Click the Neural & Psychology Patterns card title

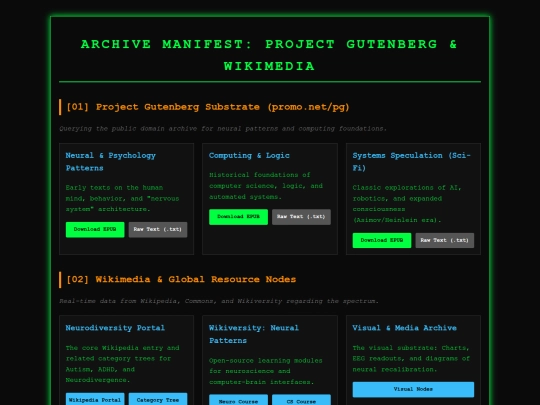tap(111, 162)
